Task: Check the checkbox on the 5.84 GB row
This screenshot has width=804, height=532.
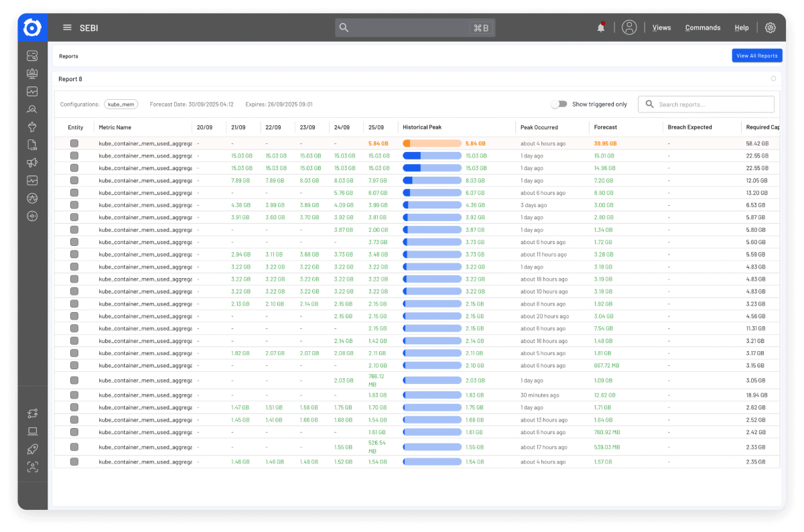Action: pos(74,143)
